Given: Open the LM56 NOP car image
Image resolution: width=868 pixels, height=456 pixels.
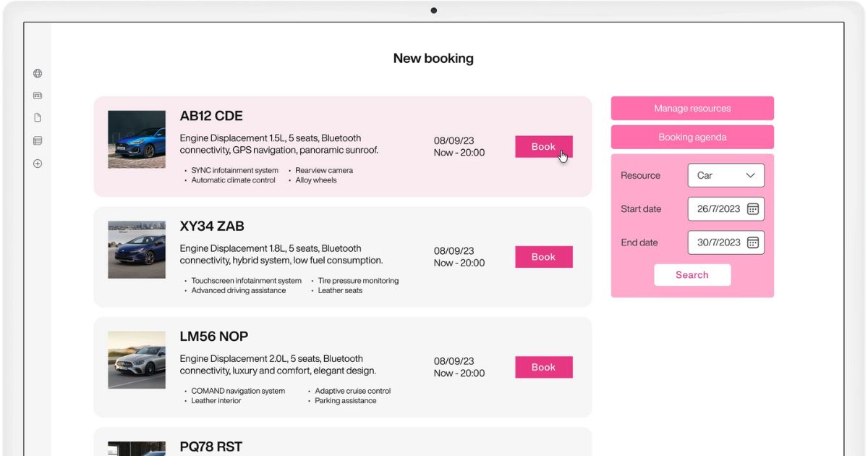Looking at the screenshot, I should tap(137, 360).
